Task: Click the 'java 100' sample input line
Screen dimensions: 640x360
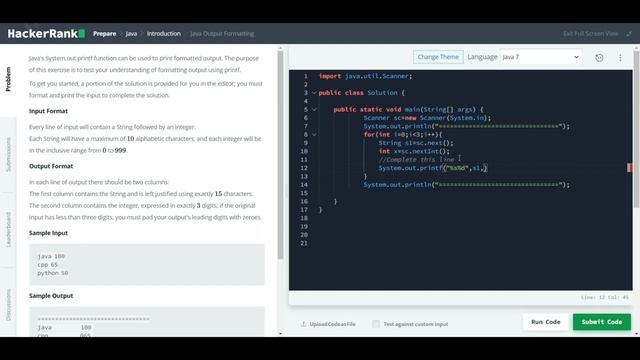Action: tap(51, 256)
